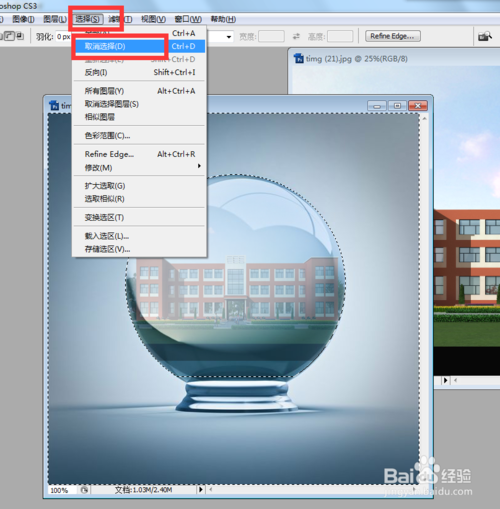Open the 窗口(W) menu
Screen dimensions: 500x509
pos(188,19)
